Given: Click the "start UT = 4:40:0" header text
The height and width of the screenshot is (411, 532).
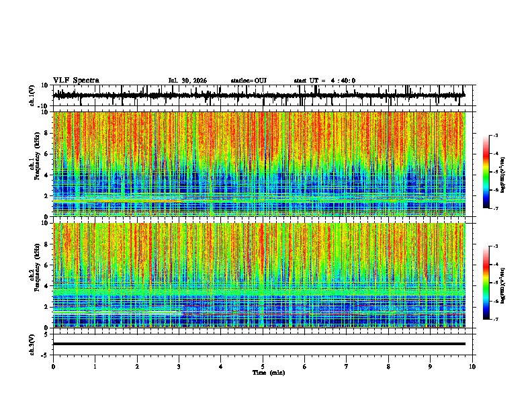Looking at the screenshot, I should (x=324, y=81).
